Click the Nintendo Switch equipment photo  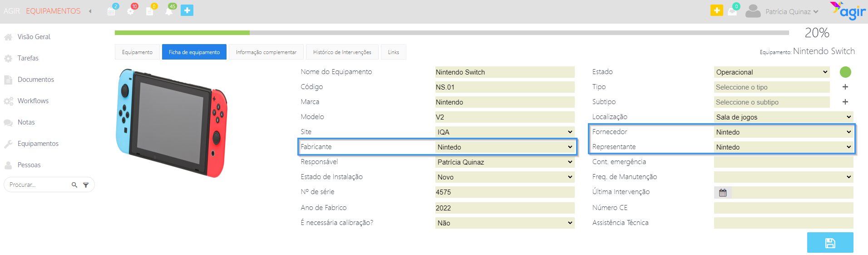click(x=172, y=123)
